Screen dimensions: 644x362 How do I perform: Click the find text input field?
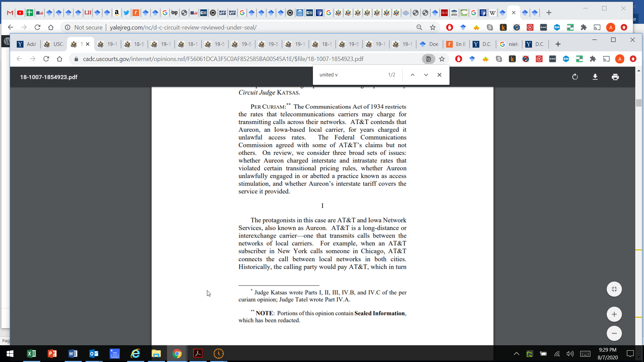click(351, 75)
